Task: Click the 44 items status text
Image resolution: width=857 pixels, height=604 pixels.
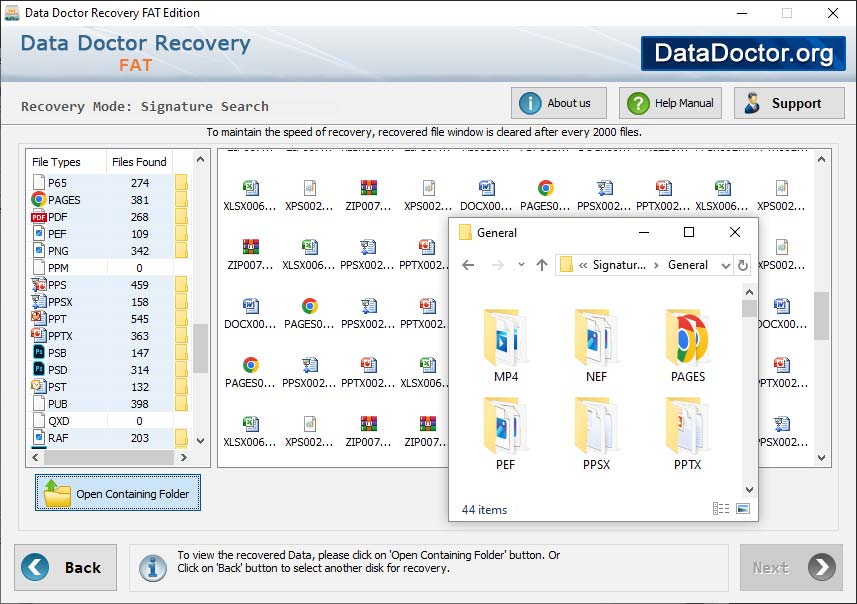Action: (x=484, y=509)
